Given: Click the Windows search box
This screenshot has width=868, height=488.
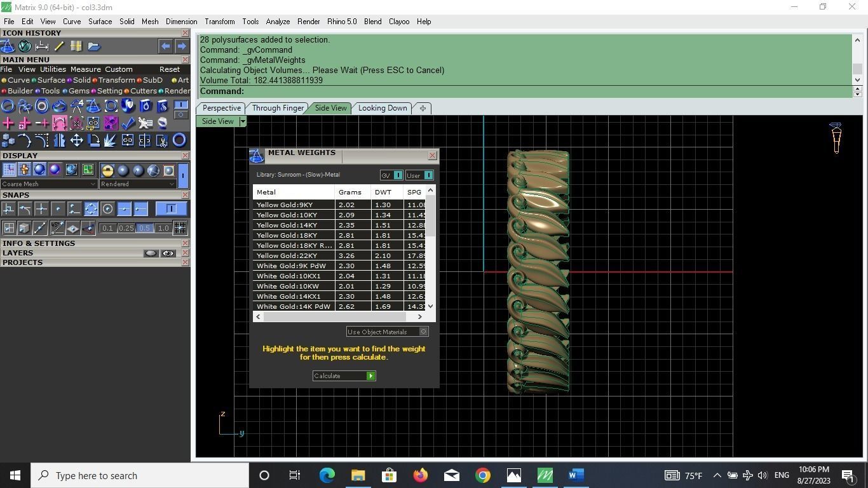Looking at the screenshot, I should point(140,475).
